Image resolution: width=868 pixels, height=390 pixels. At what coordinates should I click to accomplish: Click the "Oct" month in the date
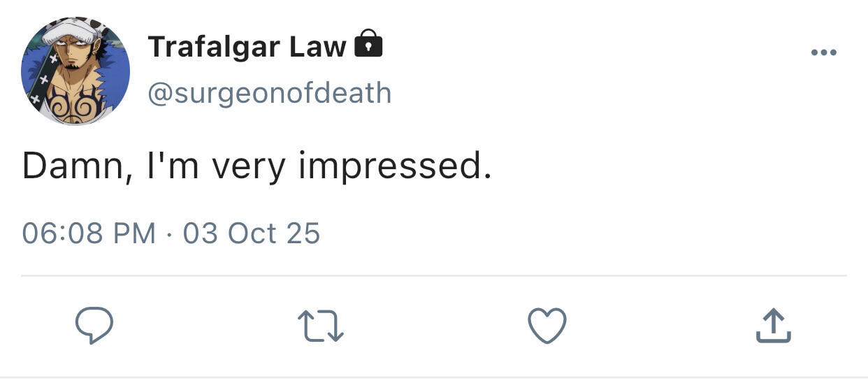253,233
